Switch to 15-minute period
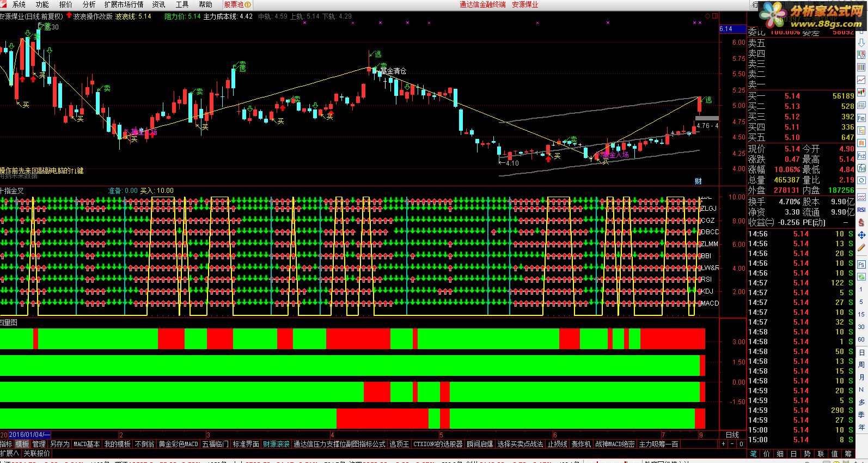The width and height of the screenshot is (868, 463). pyautogui.click(x=861, y=314)
